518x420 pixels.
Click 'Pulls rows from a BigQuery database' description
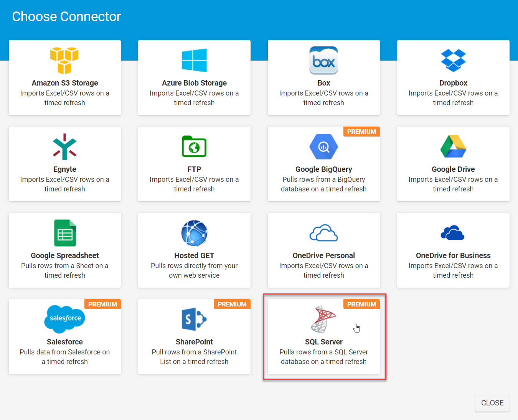324,184
